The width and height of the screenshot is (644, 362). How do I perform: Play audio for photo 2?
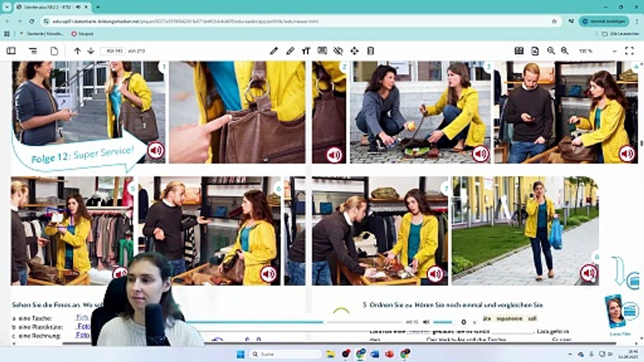click(x=334, y=155)
